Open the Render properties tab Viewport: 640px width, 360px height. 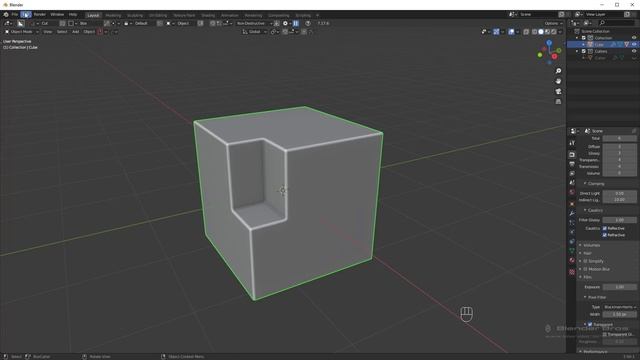(572, 155)
